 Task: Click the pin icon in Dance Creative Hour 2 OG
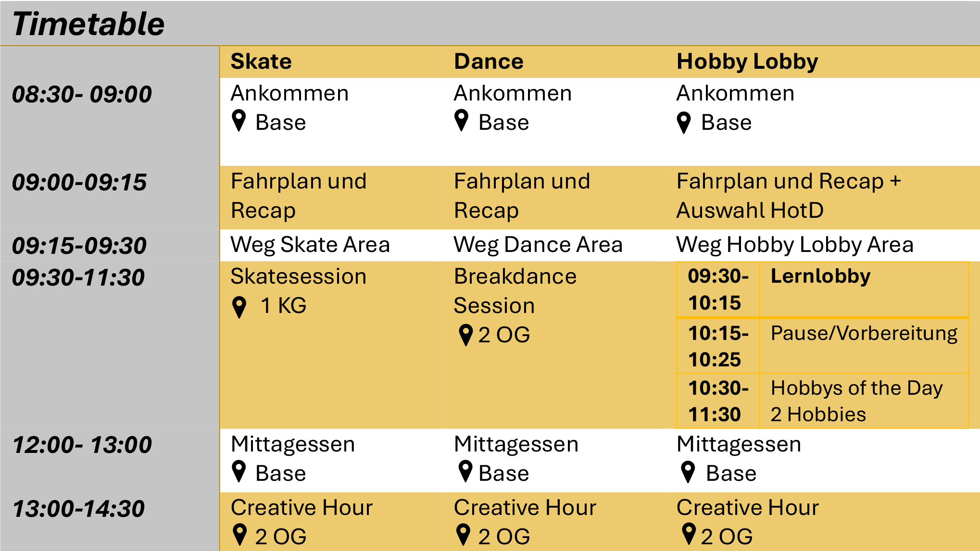(463, 535)
